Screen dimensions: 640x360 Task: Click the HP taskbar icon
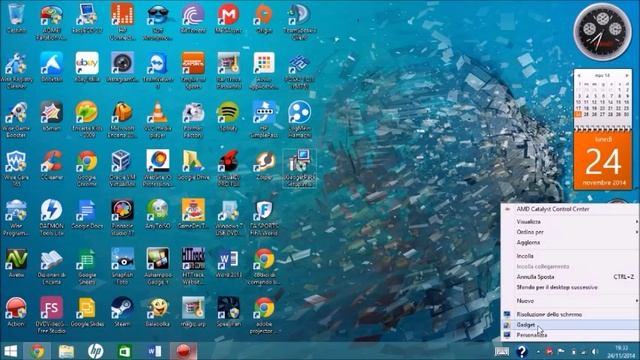[96, 351]
